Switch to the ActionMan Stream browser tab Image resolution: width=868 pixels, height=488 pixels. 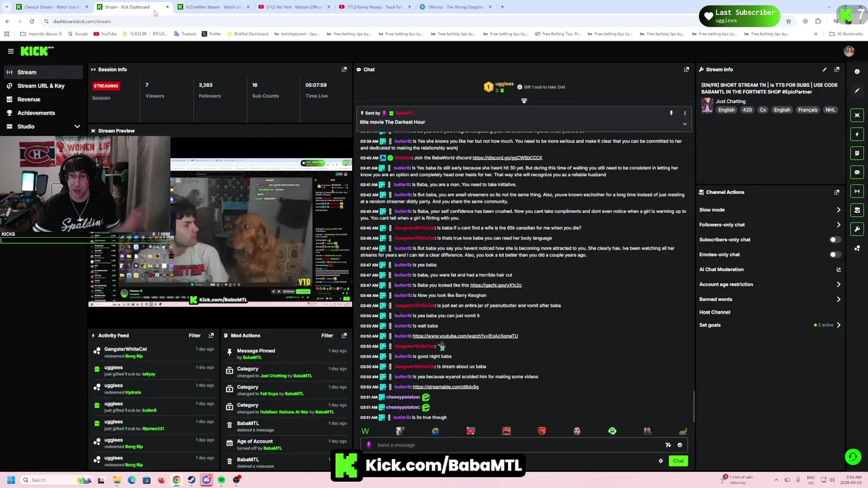click(213, 7)
